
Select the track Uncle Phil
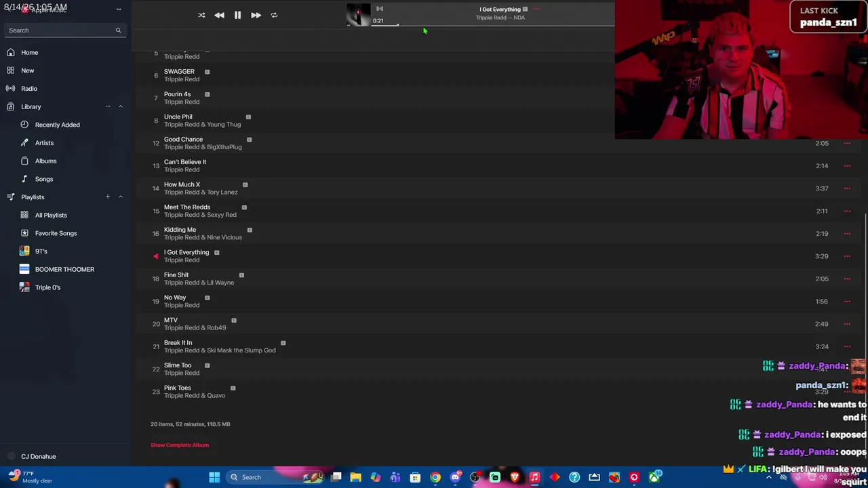(x=178, y=117)
